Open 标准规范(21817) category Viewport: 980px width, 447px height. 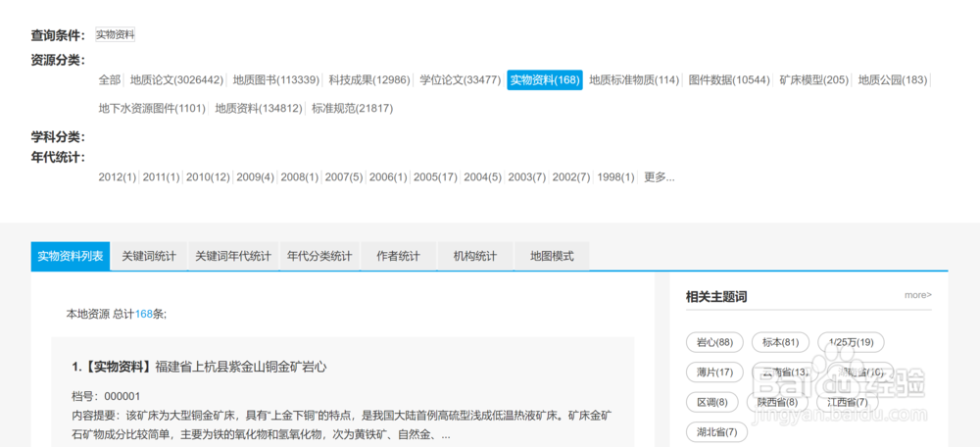tap(353, 108)
